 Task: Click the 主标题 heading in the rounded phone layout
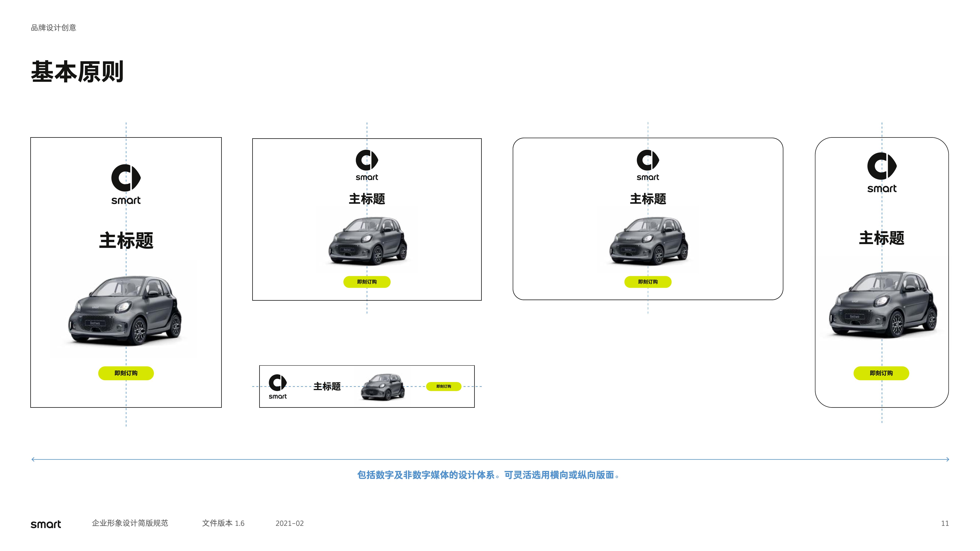pyautogui.click(x=882, y=238)
